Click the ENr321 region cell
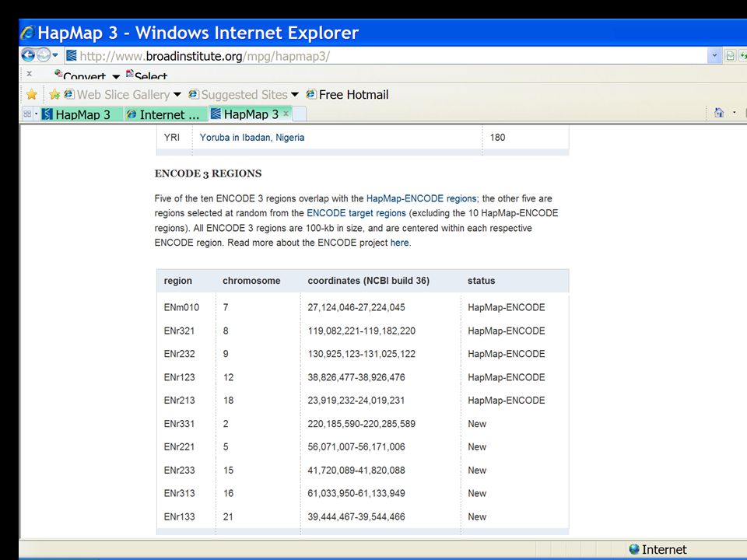This screenshot has width=747, height=560. pos(179,331)
